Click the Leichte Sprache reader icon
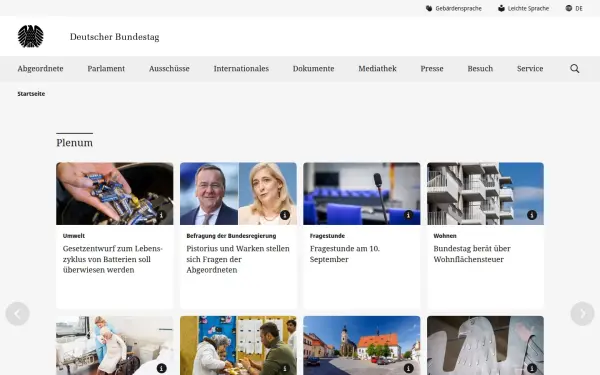The image size is (600, 375). pos(501,8)
